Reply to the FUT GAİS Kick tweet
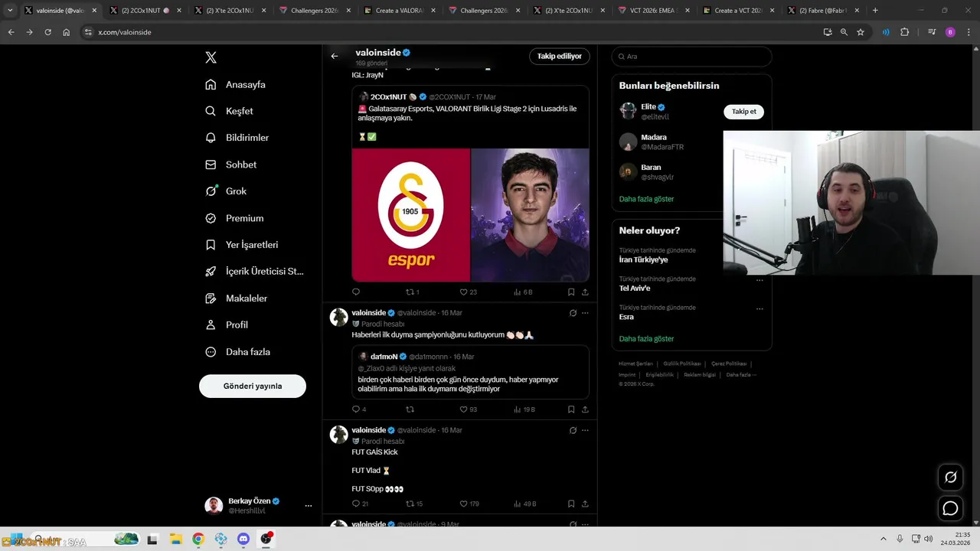This screenshot has height=551, width=980. pyautogui.click(x=359, y=504)
